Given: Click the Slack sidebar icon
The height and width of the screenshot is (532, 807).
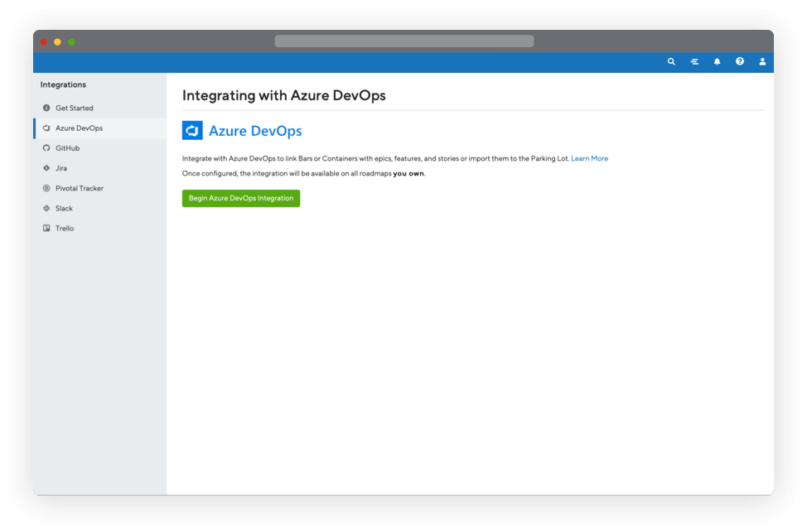Looking at the screenshot, I should [x=46, y=208].
